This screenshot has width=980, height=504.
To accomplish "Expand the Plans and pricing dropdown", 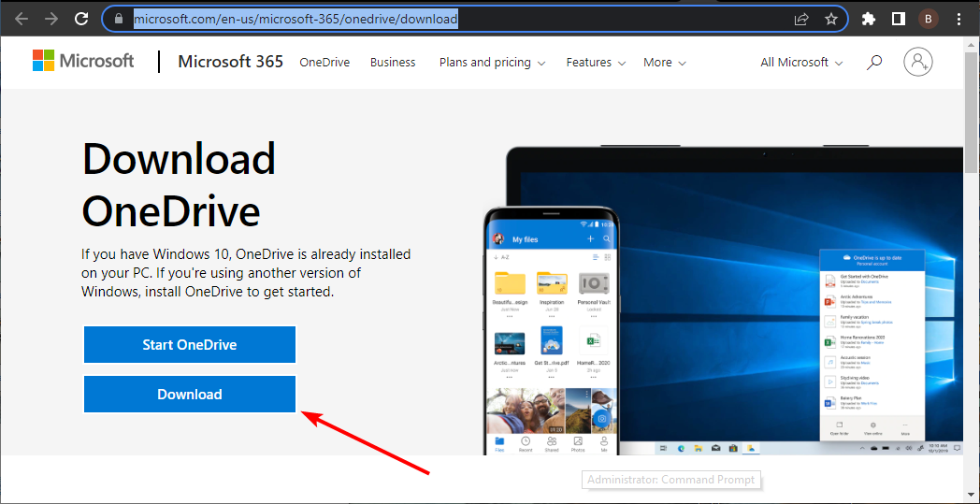I will pyautogui.click(x=492, y=63).
